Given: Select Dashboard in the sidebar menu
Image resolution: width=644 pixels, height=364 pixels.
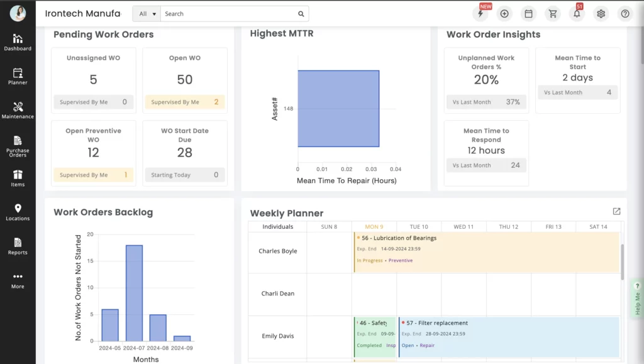Looking at the screenshot, I should pyautogui.click(x=18, y=42).
